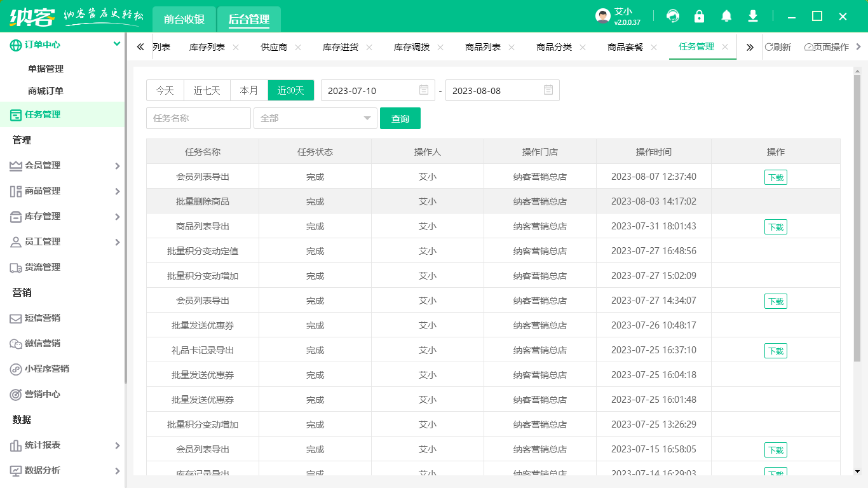Viewport: 868px width, 488px height.
Task: Open customer service headset icon
Action: tap(672, 17)
